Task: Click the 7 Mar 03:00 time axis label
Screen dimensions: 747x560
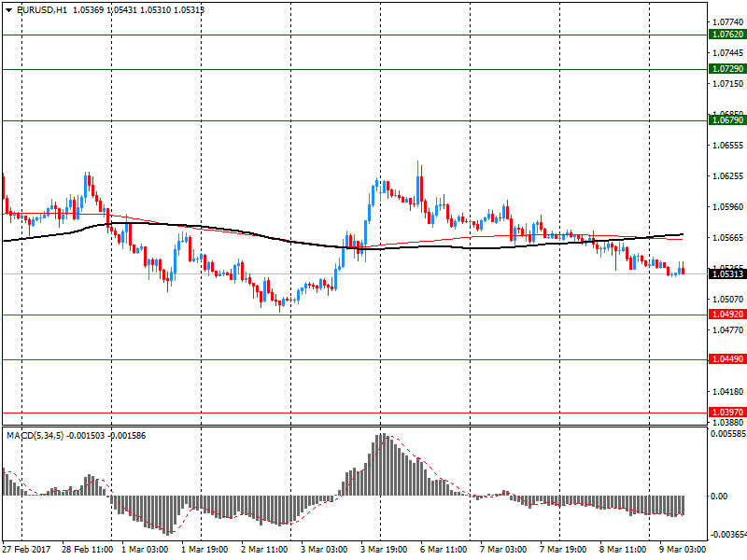Action: pos(503,550)
